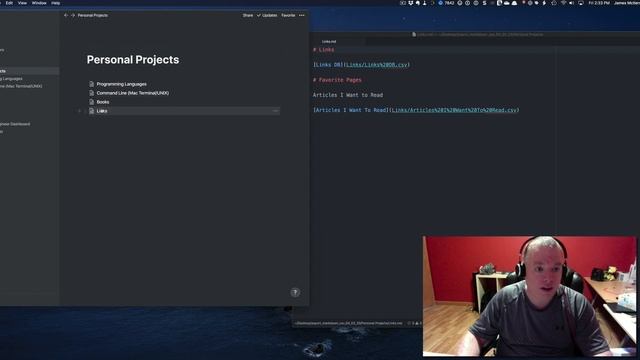Open the Wi-Fi status menu
The image size is (640, 360).
564,3
